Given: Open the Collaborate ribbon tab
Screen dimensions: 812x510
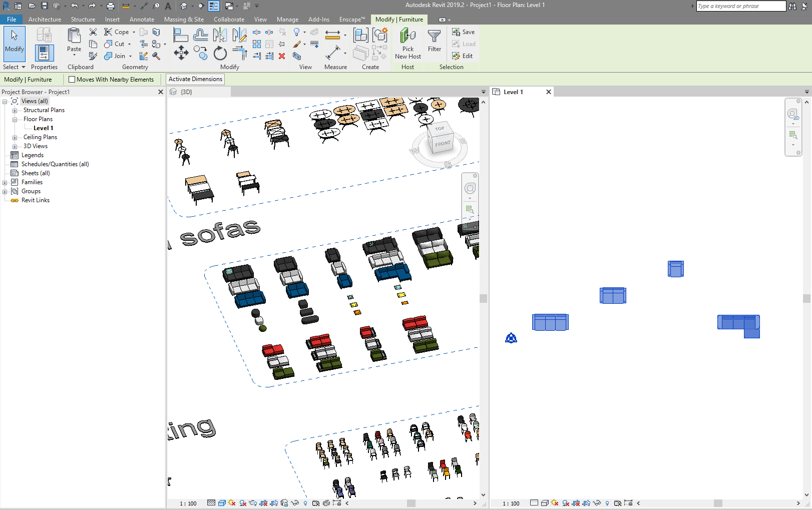Looking at the screenshot, I should tap(229, 20).
